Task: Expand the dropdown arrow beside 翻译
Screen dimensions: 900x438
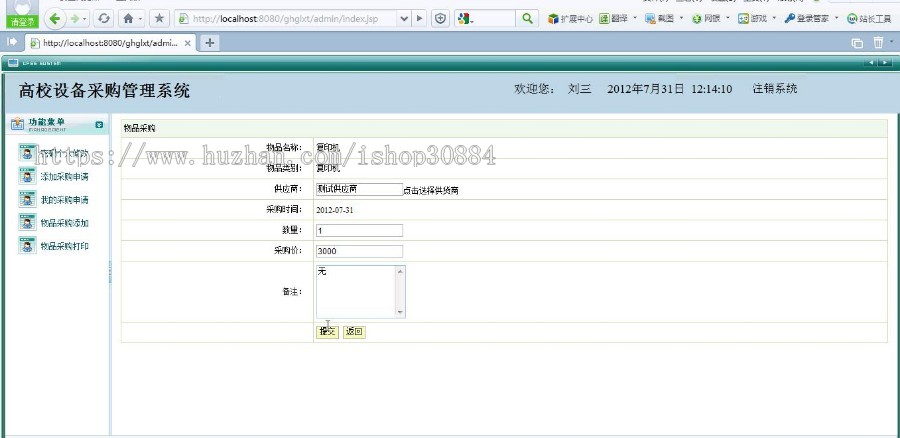Action: (635, 18)
